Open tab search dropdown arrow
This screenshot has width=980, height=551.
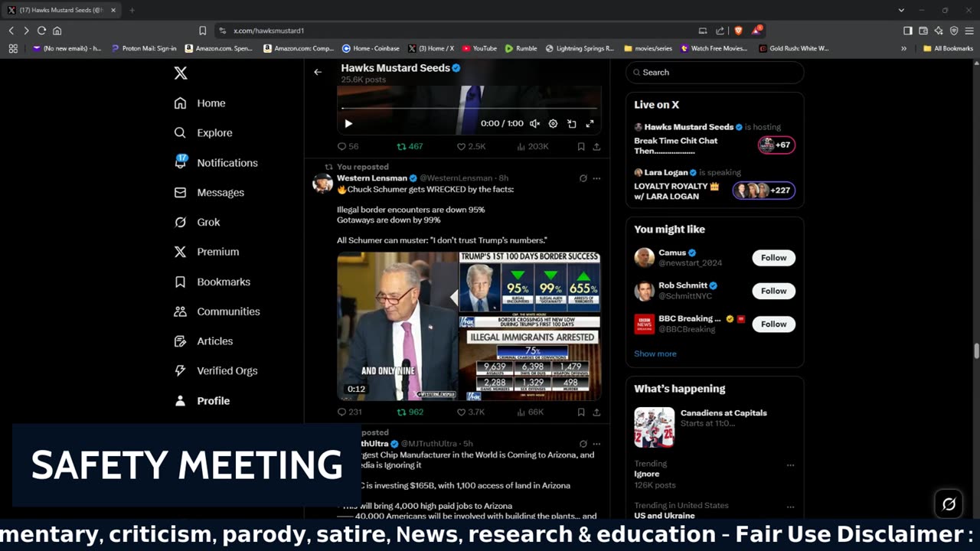point(900,10)
